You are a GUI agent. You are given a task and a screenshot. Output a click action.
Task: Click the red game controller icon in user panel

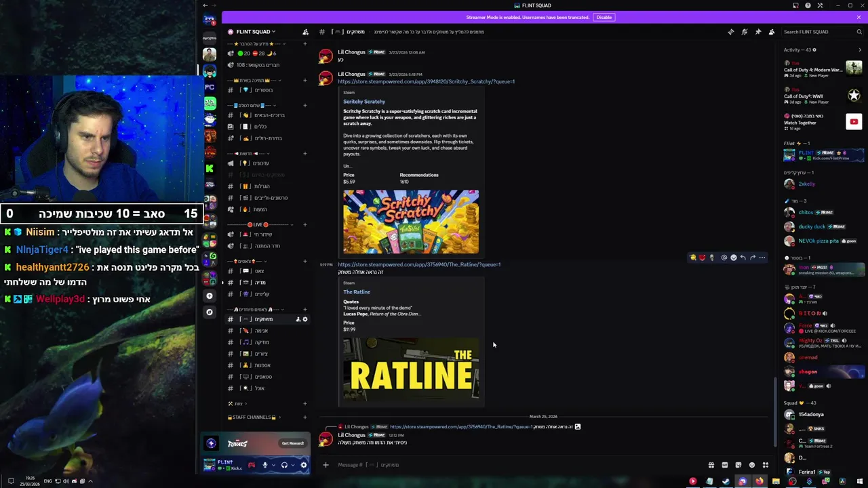(252, 465)
